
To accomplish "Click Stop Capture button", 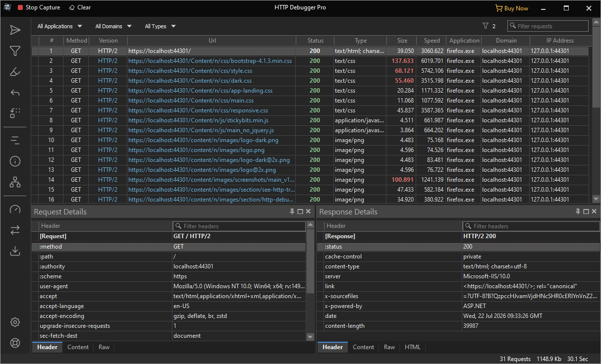I will [39, 7].
